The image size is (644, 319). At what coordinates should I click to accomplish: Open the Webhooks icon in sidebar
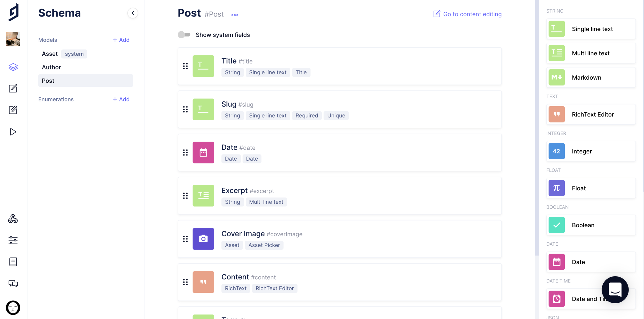[x=13, y=219]
